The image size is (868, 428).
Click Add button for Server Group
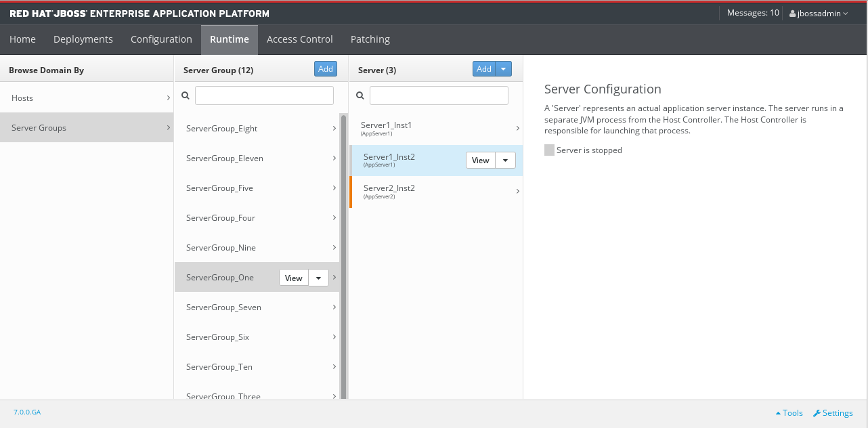click(x=326, y=69)
